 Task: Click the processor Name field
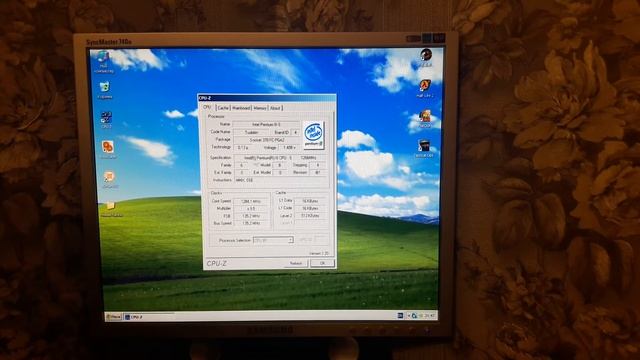point(266,124)
